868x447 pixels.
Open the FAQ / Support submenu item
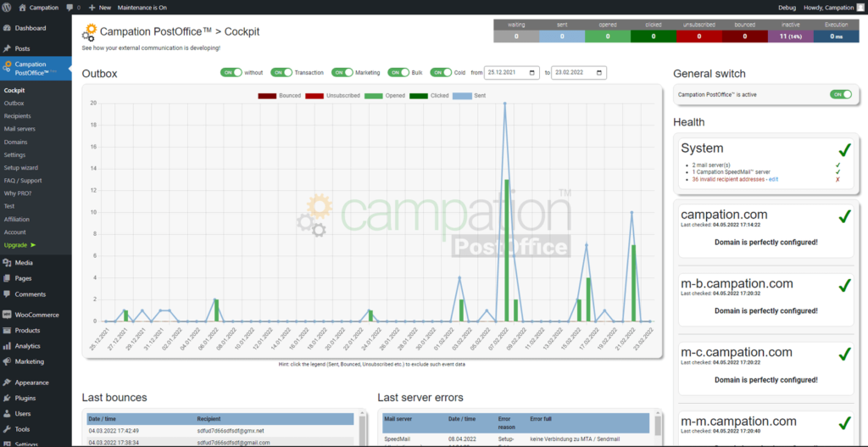pyautogui.click(x=23, y=181)
